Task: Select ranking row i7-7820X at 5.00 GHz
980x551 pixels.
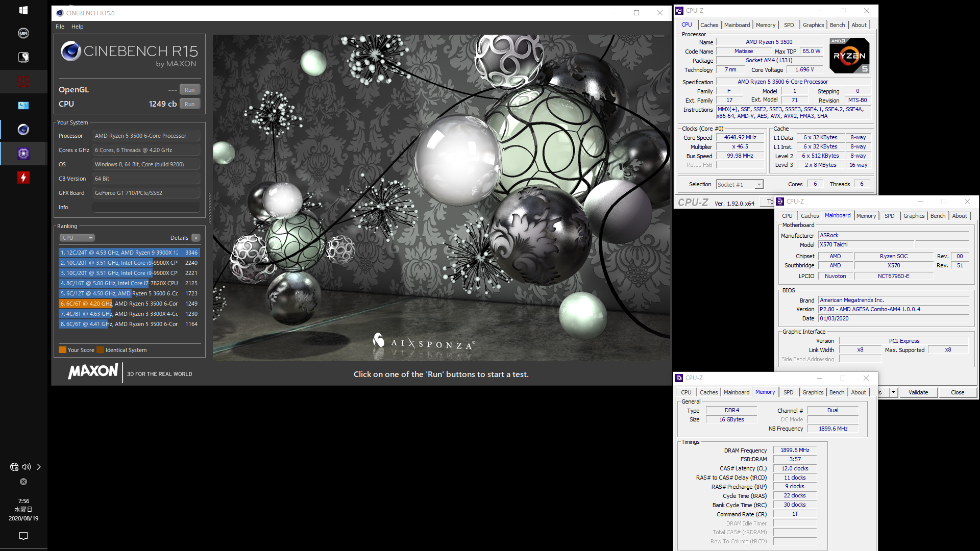Action: pos(129,283)
